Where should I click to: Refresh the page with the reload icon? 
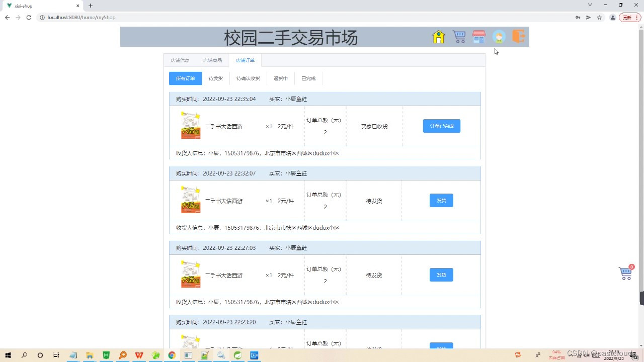click(29, 17)
